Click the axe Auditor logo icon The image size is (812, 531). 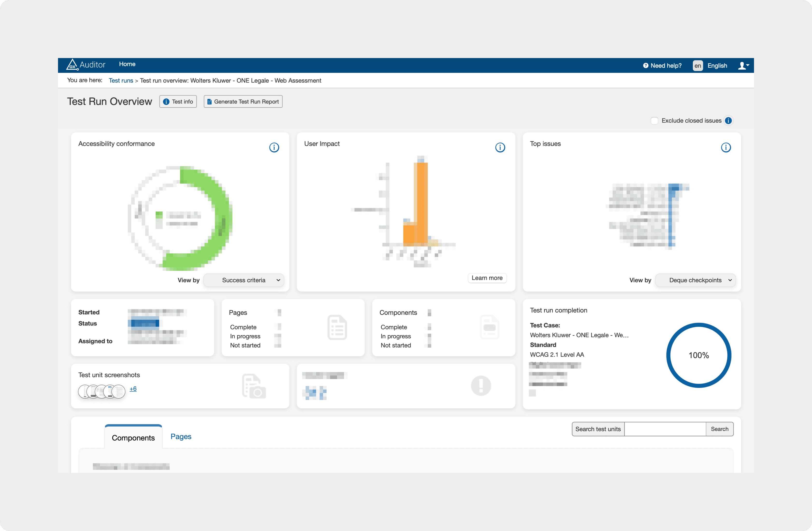tap(72, 64)
